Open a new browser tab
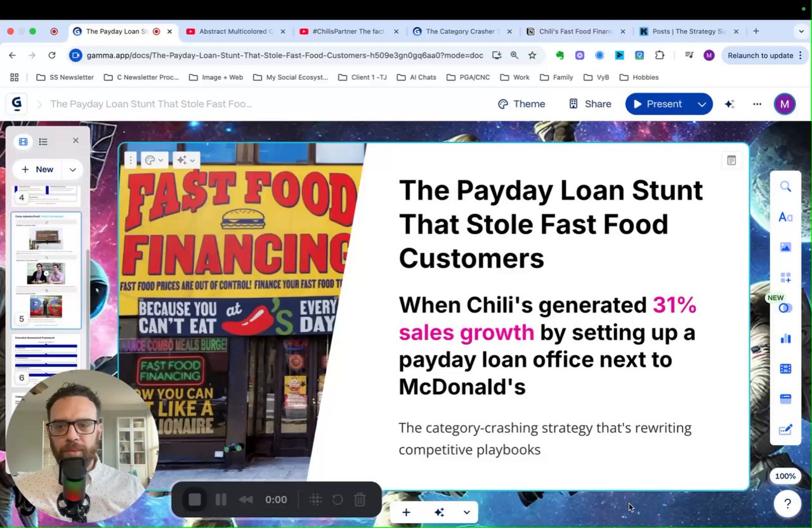Image resolution: width=812 pixels, height=528 pixels. tap(756, 31)
